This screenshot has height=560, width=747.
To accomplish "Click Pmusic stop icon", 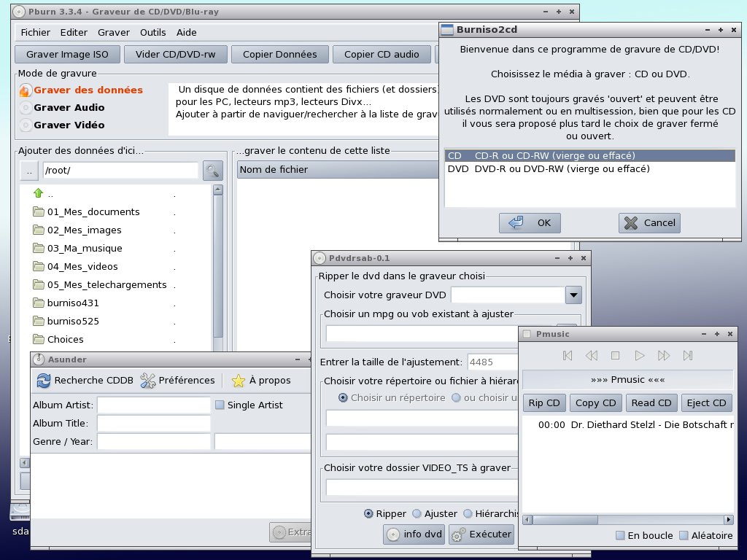I will [615, 356].
